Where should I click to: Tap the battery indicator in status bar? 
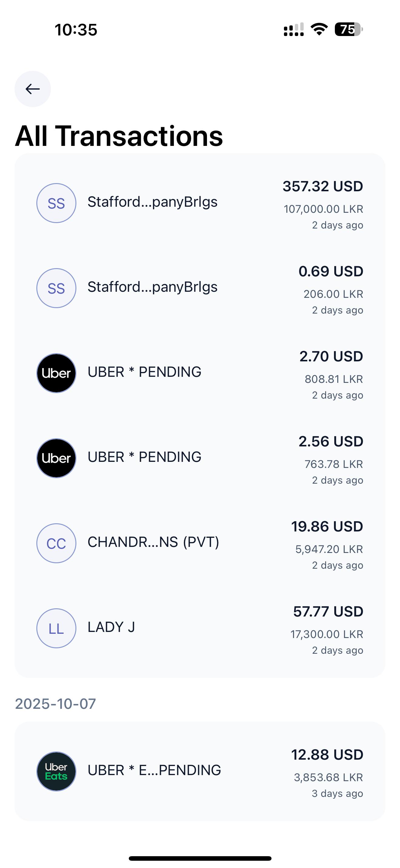pyautogui.click(x=349, y=29)
